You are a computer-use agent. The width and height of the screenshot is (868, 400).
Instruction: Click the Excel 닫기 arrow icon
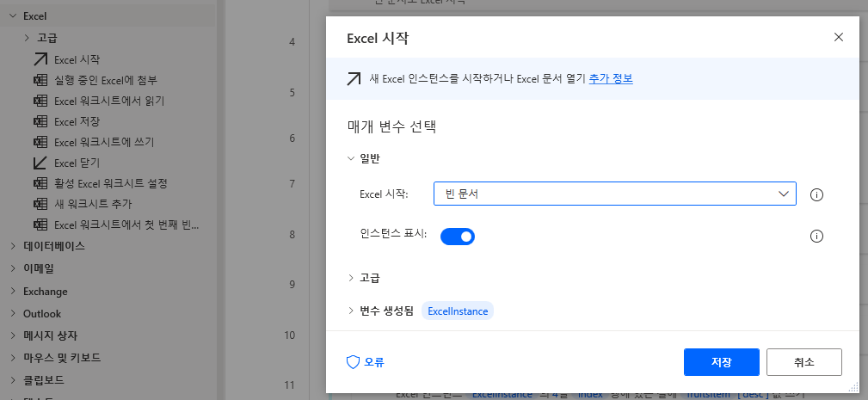click(40, 163)
